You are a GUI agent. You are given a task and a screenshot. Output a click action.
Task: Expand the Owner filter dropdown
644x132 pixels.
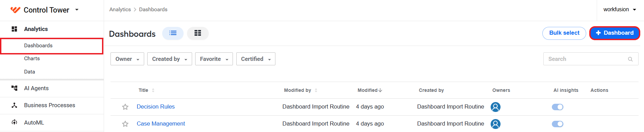(x=127, y=59)
